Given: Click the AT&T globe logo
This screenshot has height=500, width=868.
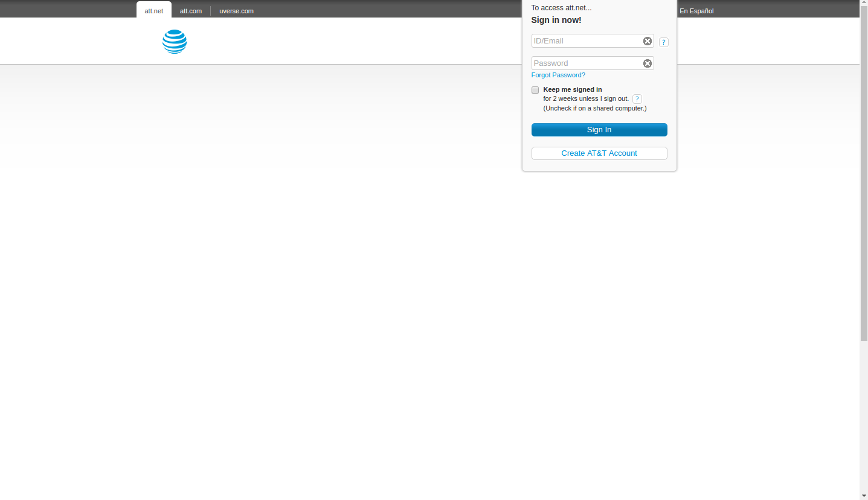Looking at the screenshot, I should click(x=175, y=42).
